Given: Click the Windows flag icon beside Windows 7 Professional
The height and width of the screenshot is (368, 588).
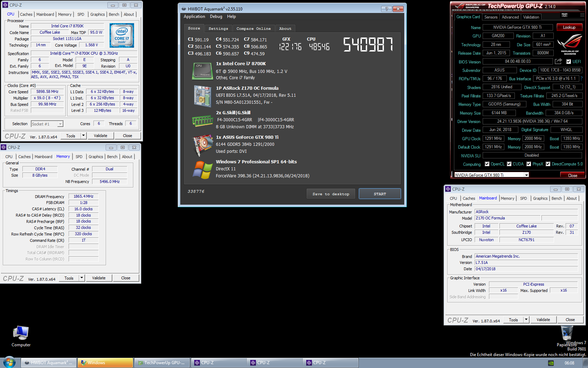Looking at the screenshot, I should click(202, 170).
